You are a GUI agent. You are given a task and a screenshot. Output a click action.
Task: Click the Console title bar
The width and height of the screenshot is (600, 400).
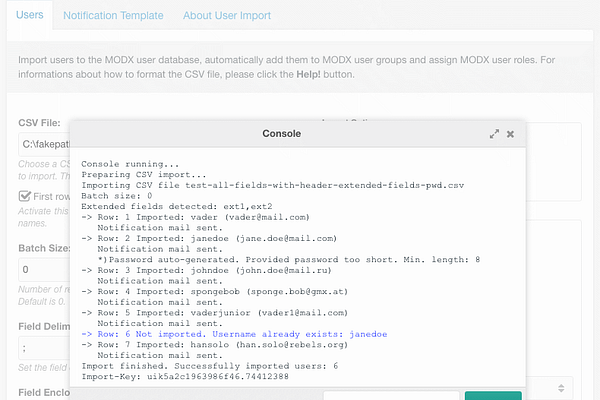point(281,134)
